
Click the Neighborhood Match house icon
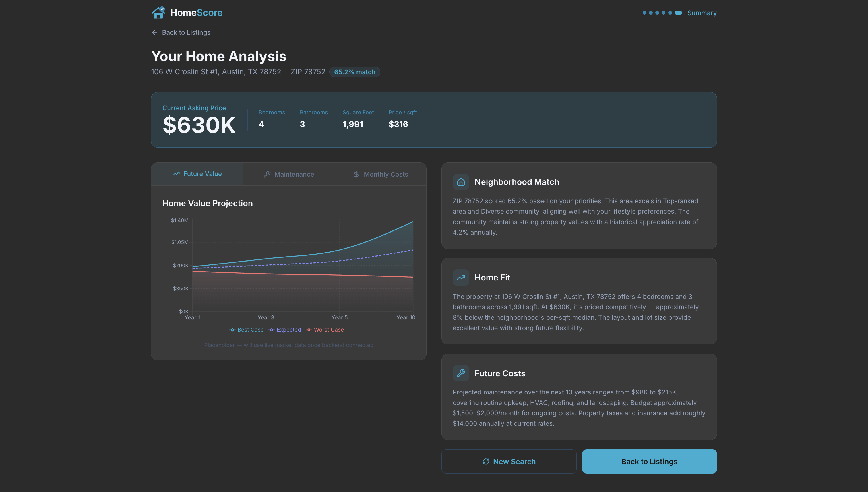[x=460, y=182]
